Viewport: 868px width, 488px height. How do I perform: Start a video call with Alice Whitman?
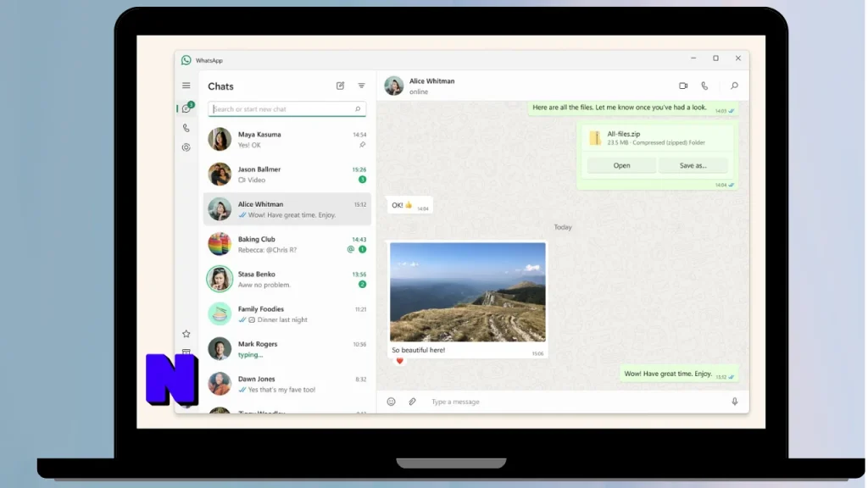[683, 86]
